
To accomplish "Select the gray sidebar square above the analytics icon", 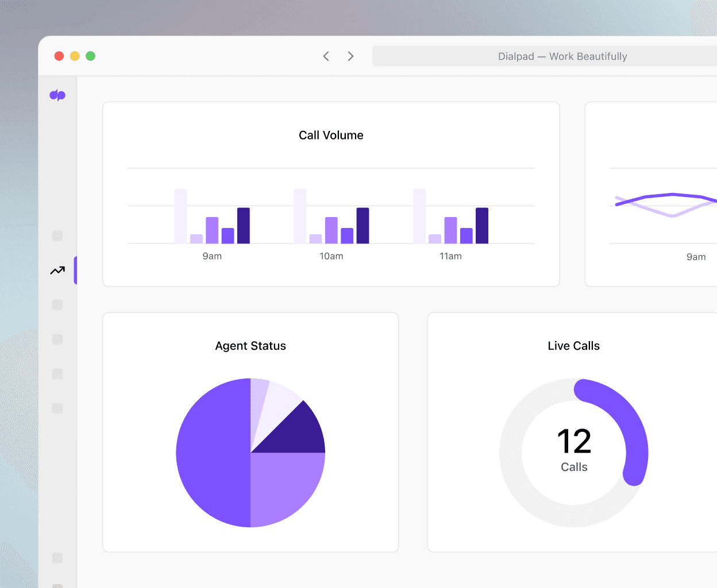I will point(57,236).
